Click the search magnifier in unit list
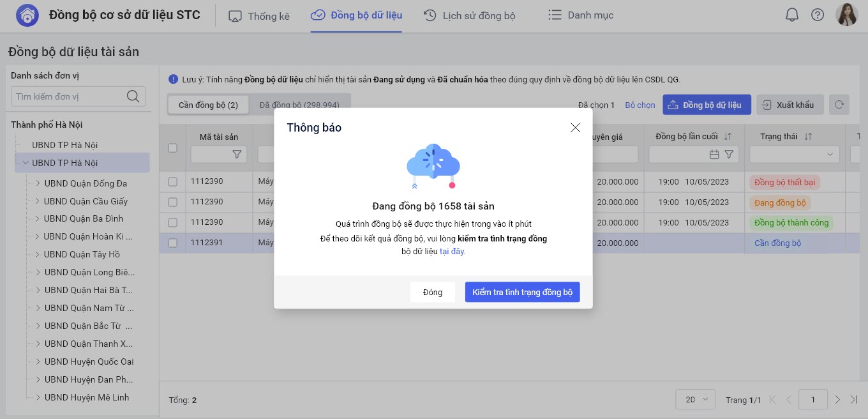 (x=133, y=96)
